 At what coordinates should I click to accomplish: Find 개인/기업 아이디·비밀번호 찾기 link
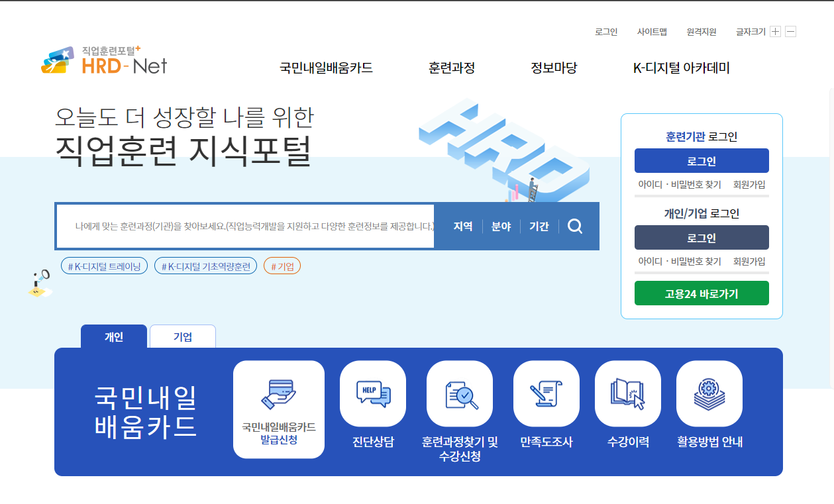coord(680,262)
